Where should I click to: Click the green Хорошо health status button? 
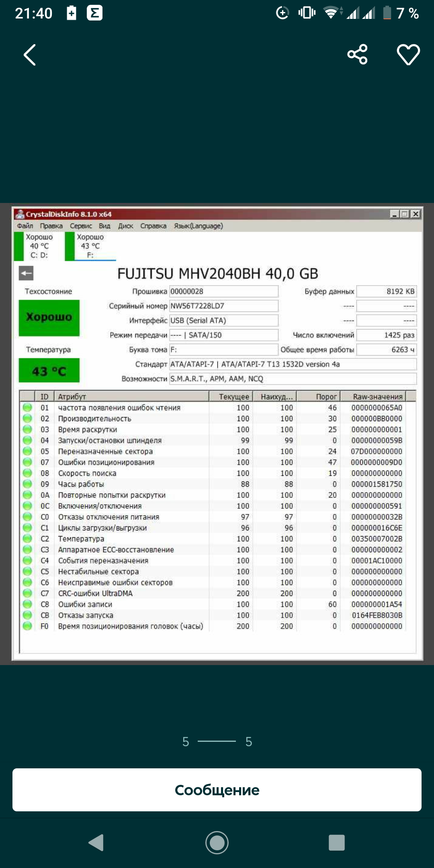(x=49, y=318)
